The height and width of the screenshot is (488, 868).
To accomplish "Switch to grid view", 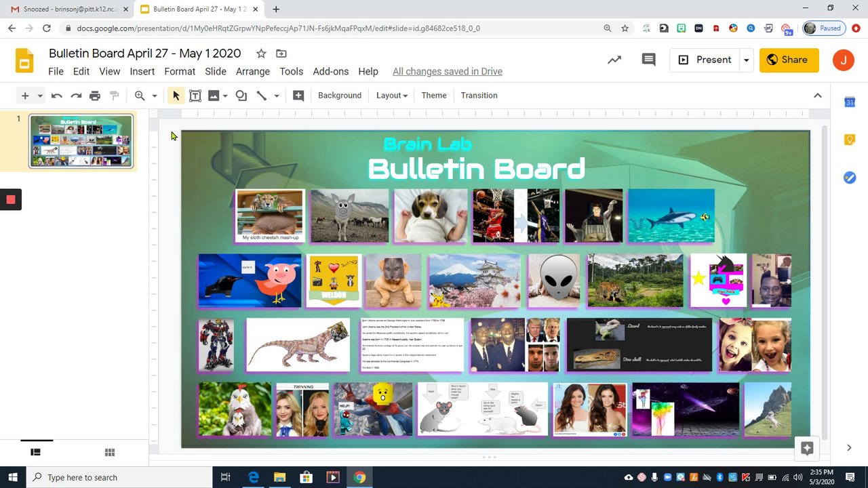I will coord(110,452).
